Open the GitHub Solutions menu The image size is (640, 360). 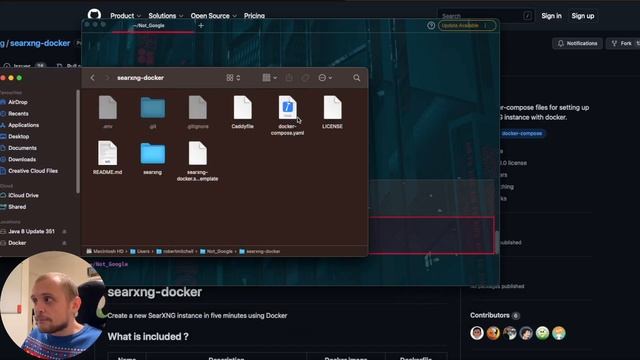(166, 16)
